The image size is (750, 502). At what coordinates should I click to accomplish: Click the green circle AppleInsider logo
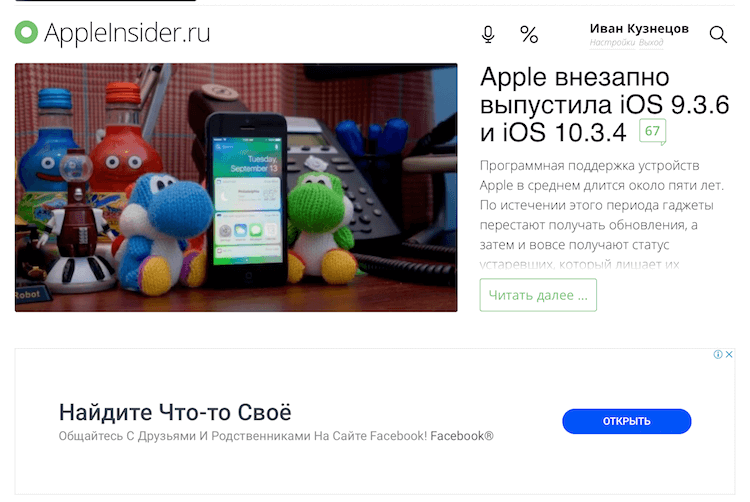(x=26, y=33)
